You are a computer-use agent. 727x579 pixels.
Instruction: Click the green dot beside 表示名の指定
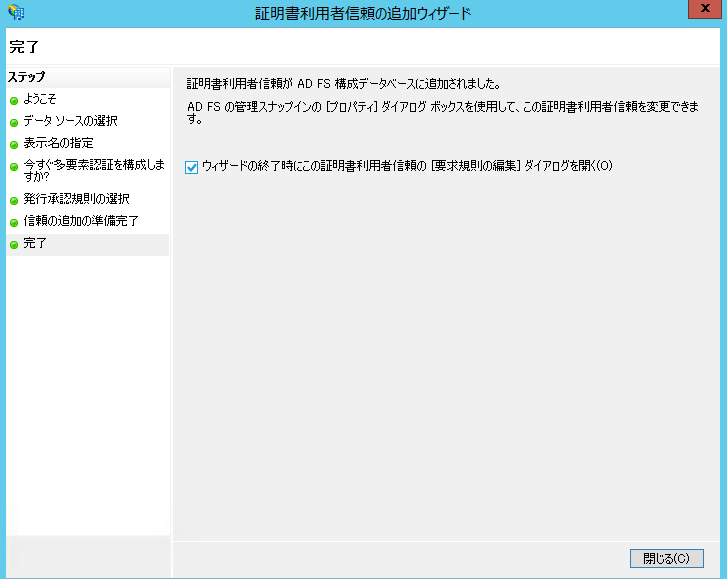click(14, 144)
